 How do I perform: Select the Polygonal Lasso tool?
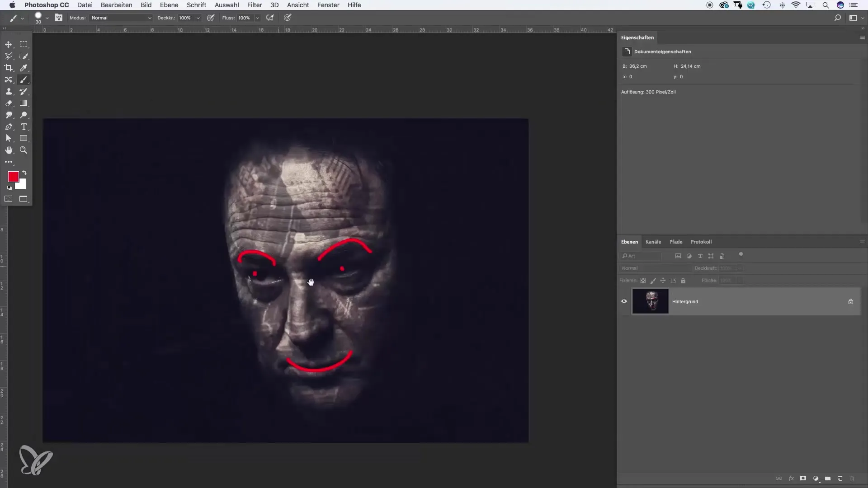pos(9,56)
